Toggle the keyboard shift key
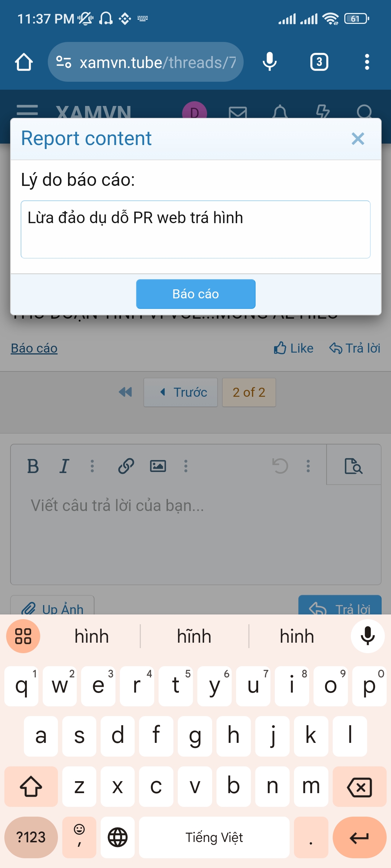The height and width of the screenshot is (868, 391). point(31,786)
